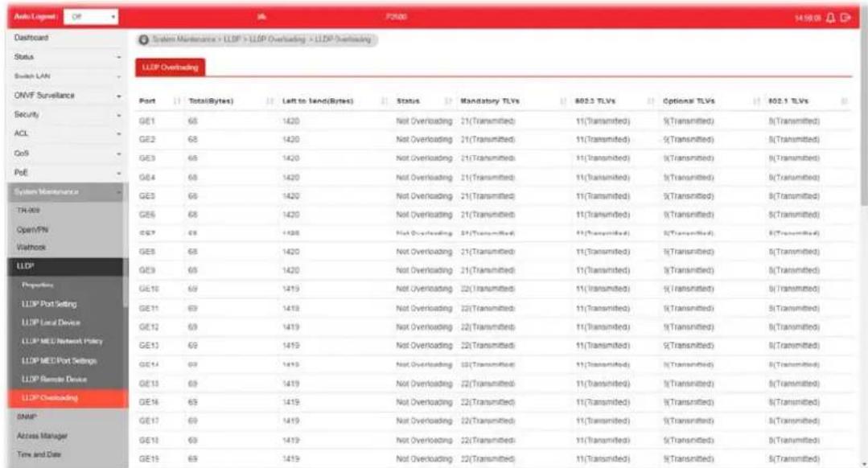This screenshot has height=468, width=868.
Task: Click port cell GE4
Action: (x=146, y=178)
